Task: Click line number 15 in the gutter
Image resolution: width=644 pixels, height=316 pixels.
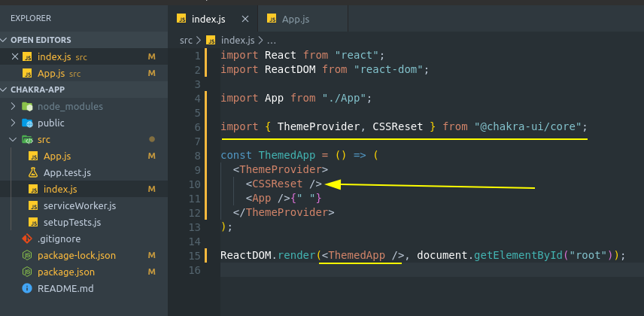Action: point(195,256)
